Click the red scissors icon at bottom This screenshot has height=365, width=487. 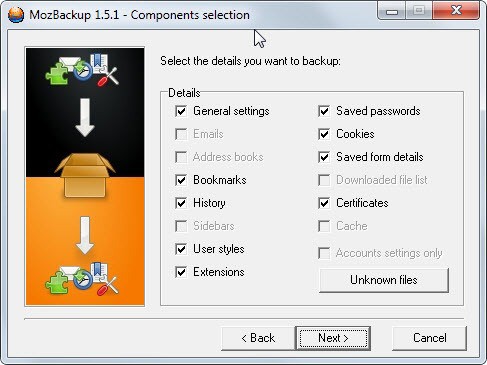click(108, 286)
